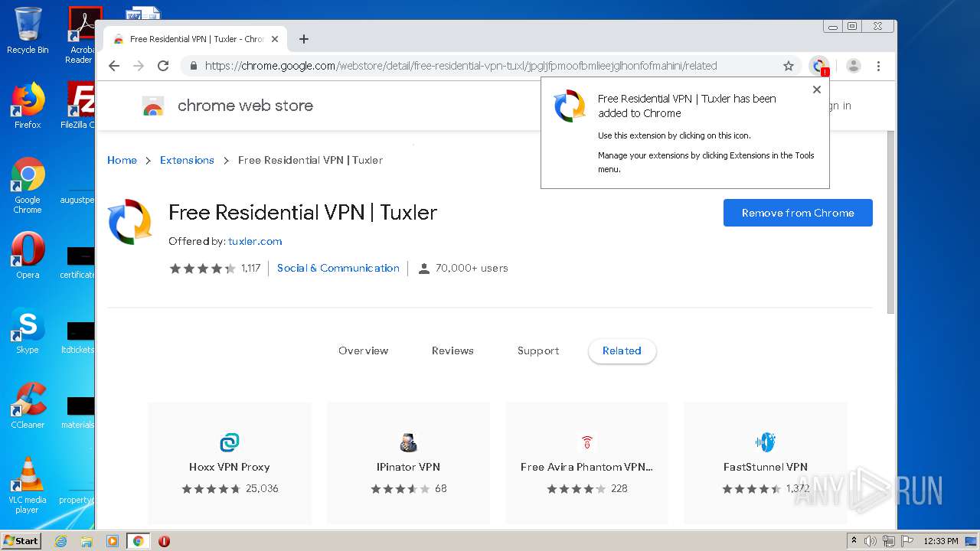
Task: Click the 1,117 ratings count
Action: coord(251,268)
